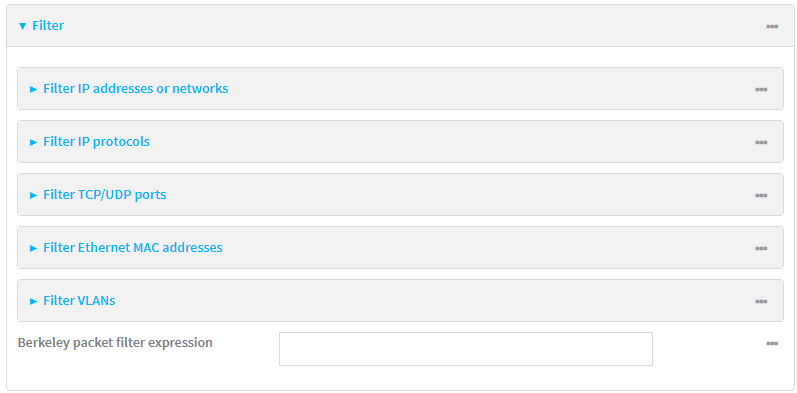
Task: Open ellipsis menu for Filter IP protocols
Action: point(760,142)
